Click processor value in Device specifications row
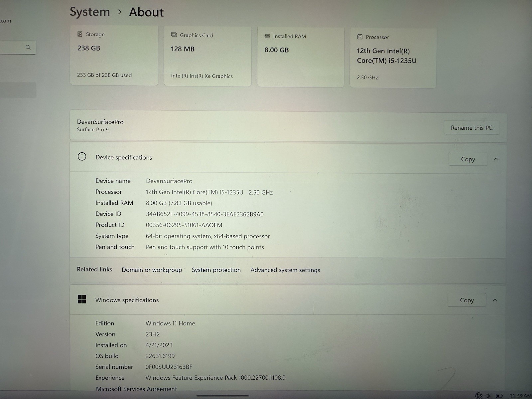This screenshot has height=399, width=532. point(209,192)
